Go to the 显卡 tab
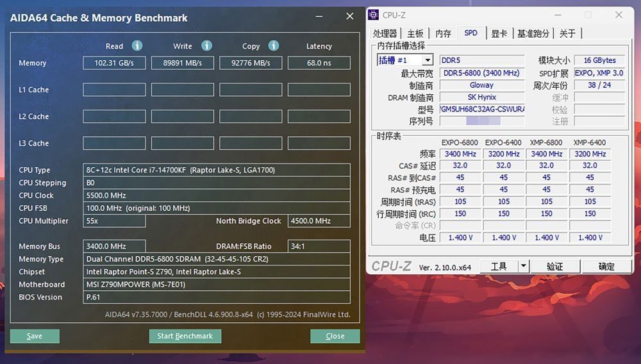641x364 pixels. tap(499, 33)
